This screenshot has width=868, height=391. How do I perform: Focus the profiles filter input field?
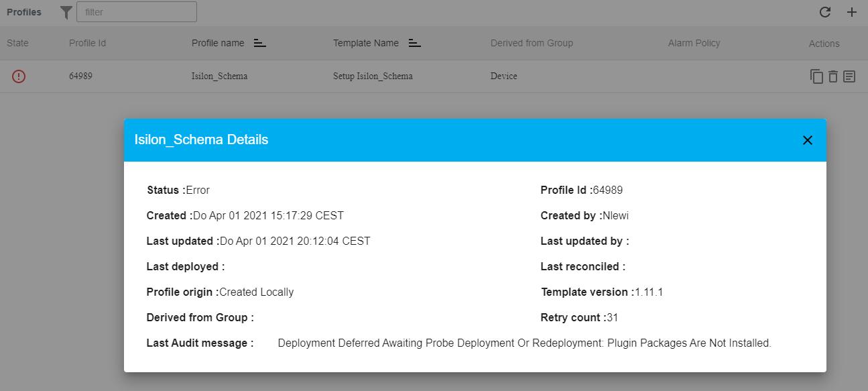click(137, 11)
